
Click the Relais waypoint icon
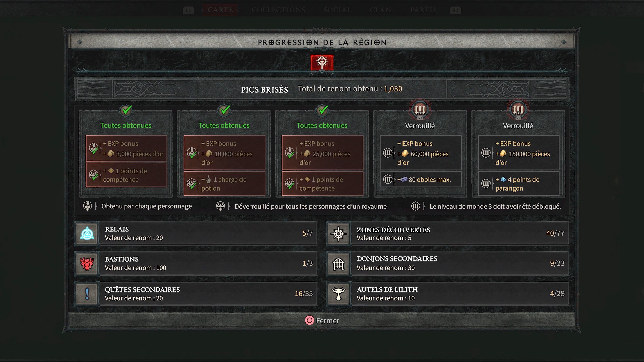coord(87,233)
